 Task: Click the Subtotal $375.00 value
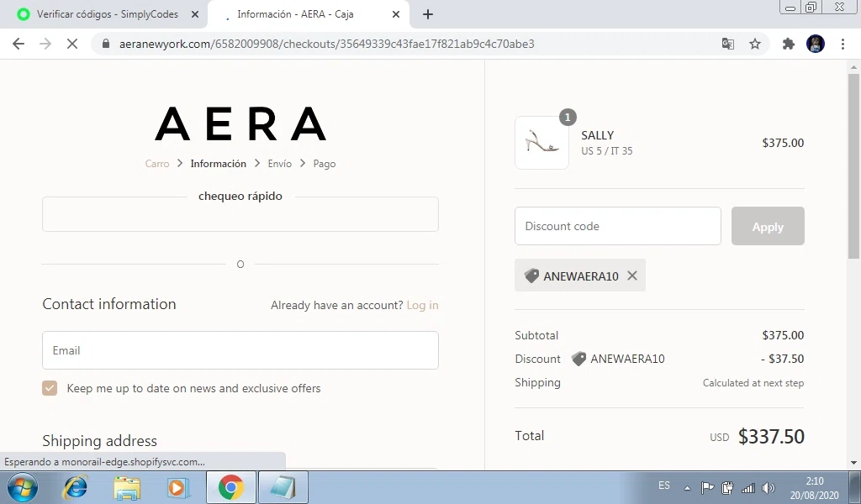(783, 335)
